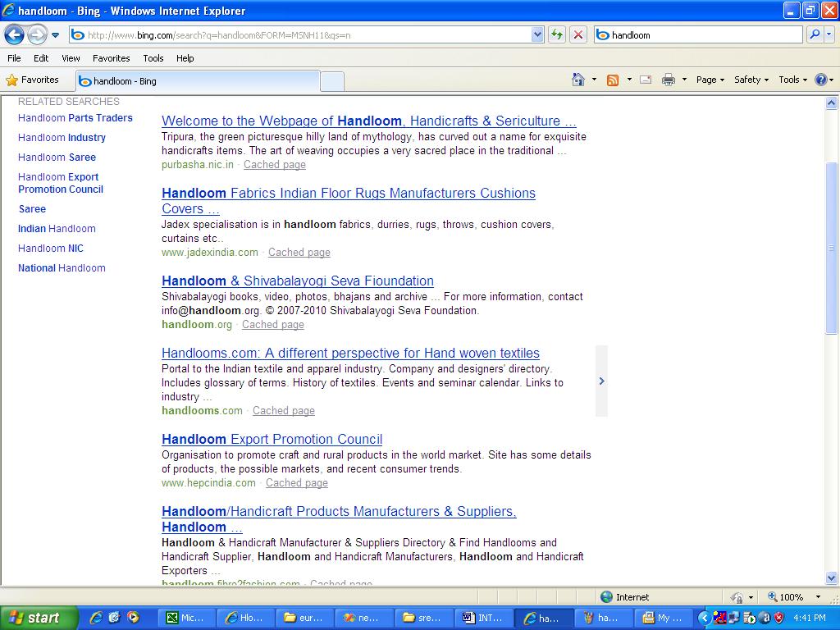Click the scrollbar up arrow

[x=832, y=103]
